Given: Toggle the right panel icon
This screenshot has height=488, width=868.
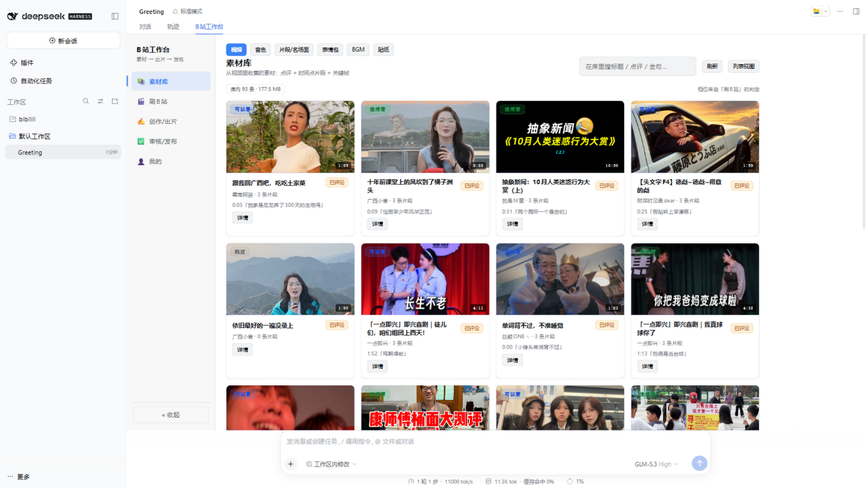Looking at the screenshot, I should pyautogui.click(x=856, y=11).
